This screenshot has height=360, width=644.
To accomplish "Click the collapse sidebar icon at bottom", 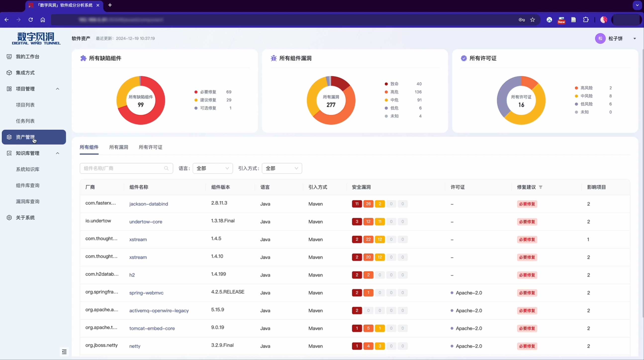I will (64, 352).
